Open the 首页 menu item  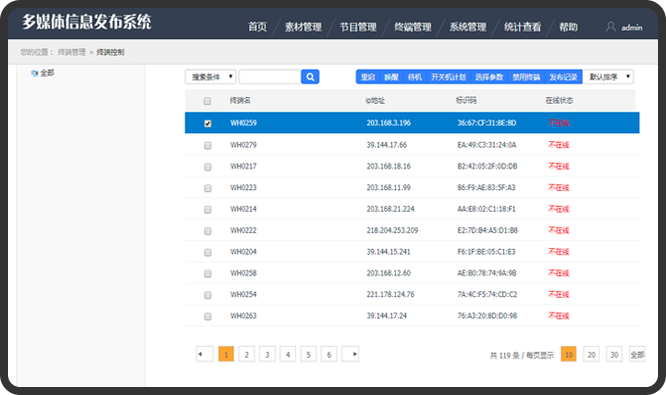pyautogui.click(x=257, y=27)
